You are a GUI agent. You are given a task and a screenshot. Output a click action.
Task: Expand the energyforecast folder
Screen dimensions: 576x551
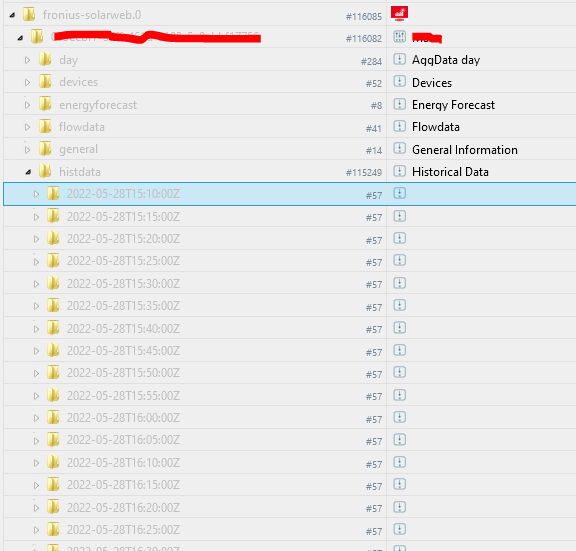pyautogui.click(x=28, y=105)
